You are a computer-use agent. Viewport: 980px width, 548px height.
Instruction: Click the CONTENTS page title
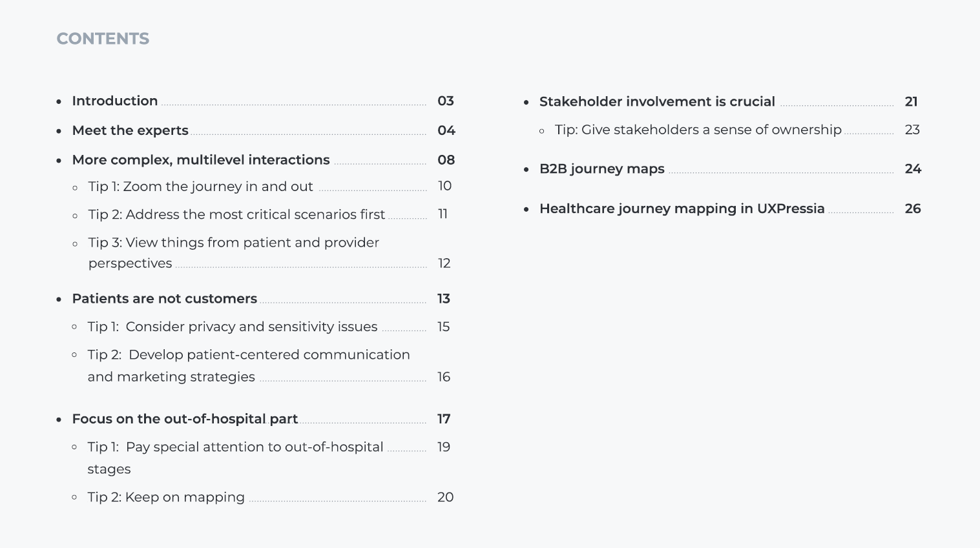pyautogui.click(x=103, y=39)
